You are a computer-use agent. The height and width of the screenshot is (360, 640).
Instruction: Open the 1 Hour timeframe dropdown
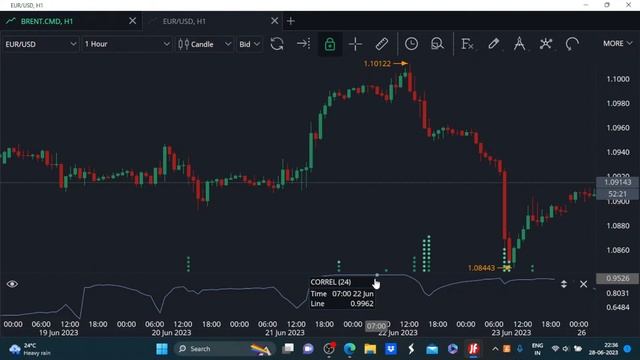point(127,44)
